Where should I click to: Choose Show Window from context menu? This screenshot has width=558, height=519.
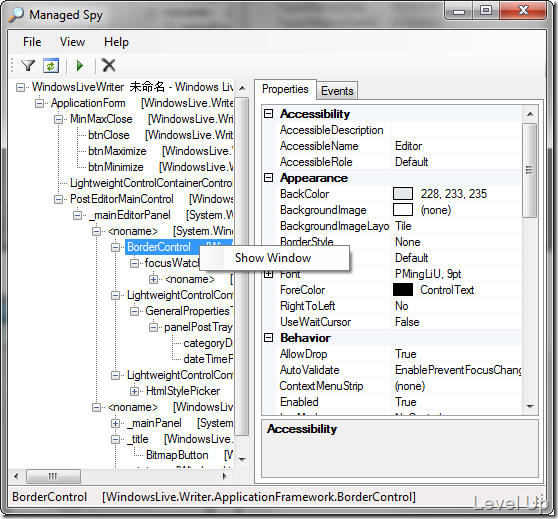click(x=273, y=258)
